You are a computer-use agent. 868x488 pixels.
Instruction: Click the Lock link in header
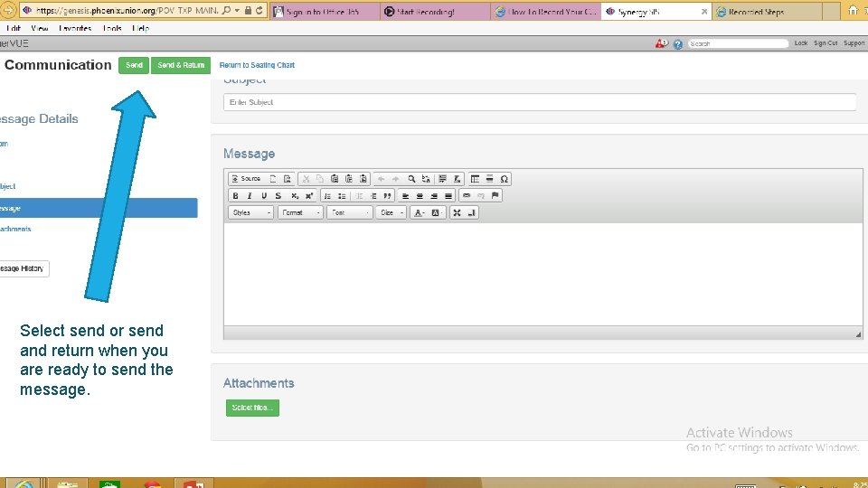click(800, 43)
